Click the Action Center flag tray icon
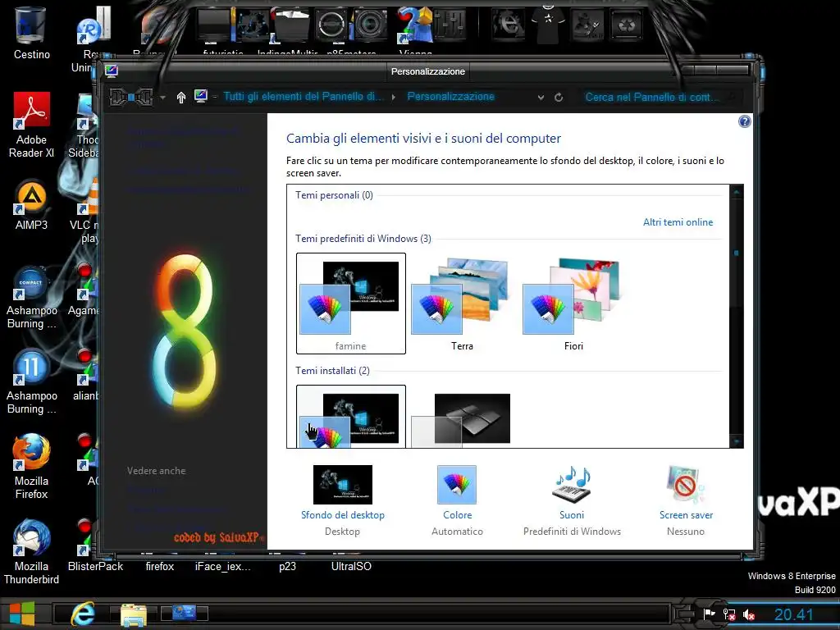 tap(710, 614)
